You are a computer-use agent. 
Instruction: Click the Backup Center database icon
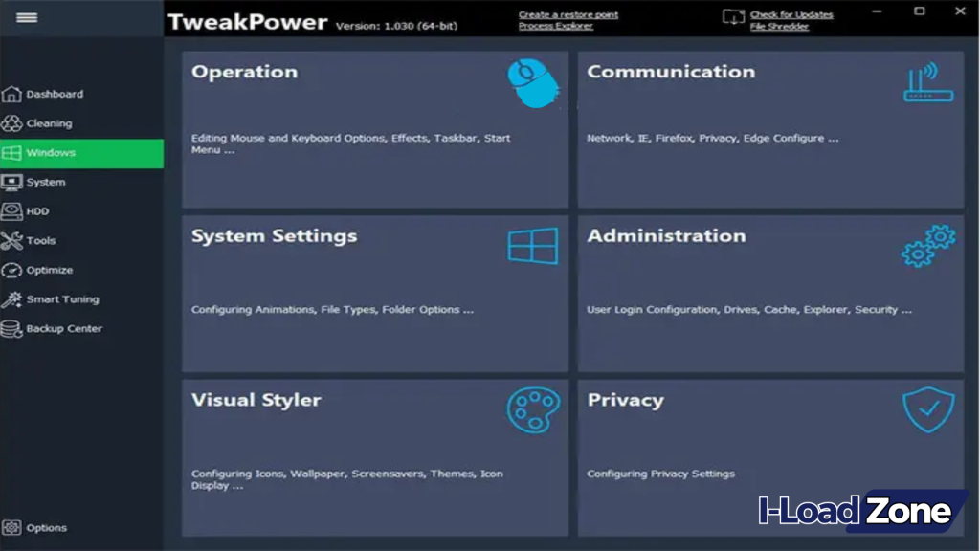click(x=13, y=328)
